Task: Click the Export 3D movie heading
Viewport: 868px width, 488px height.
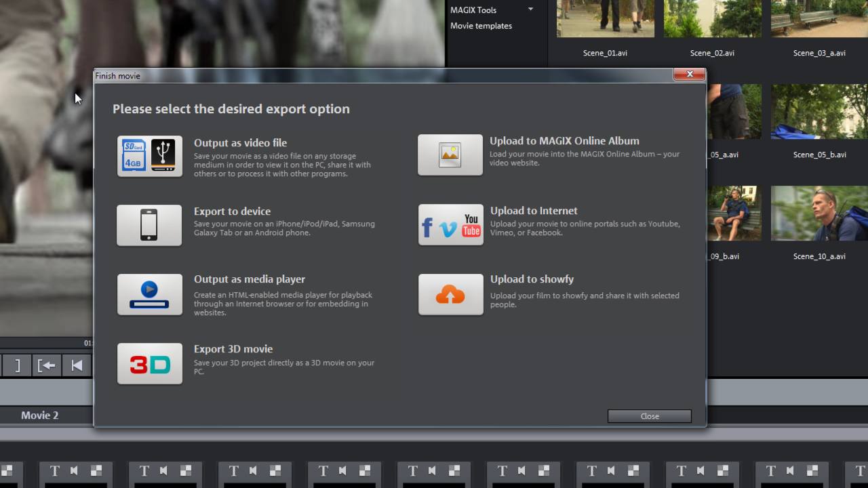Action: 233,349
